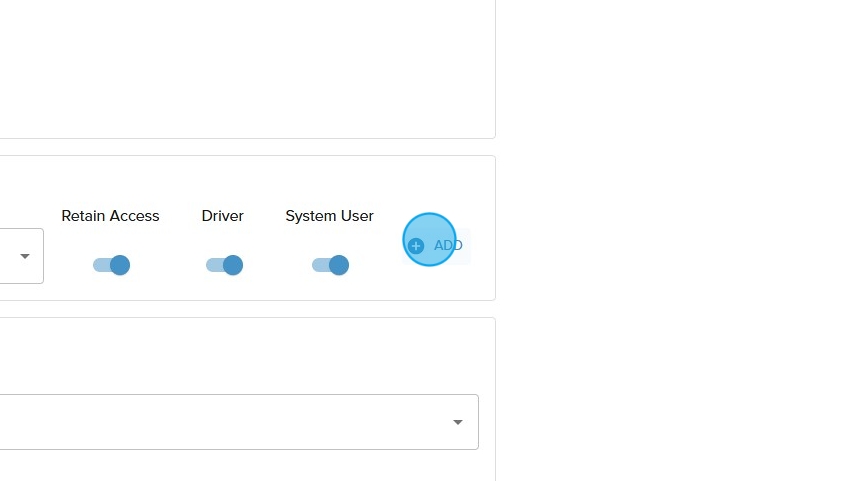This screenshot has width=860, height=481.
Task: Click the Driver toggle's round knob
Action: click(x=233, y=265)
